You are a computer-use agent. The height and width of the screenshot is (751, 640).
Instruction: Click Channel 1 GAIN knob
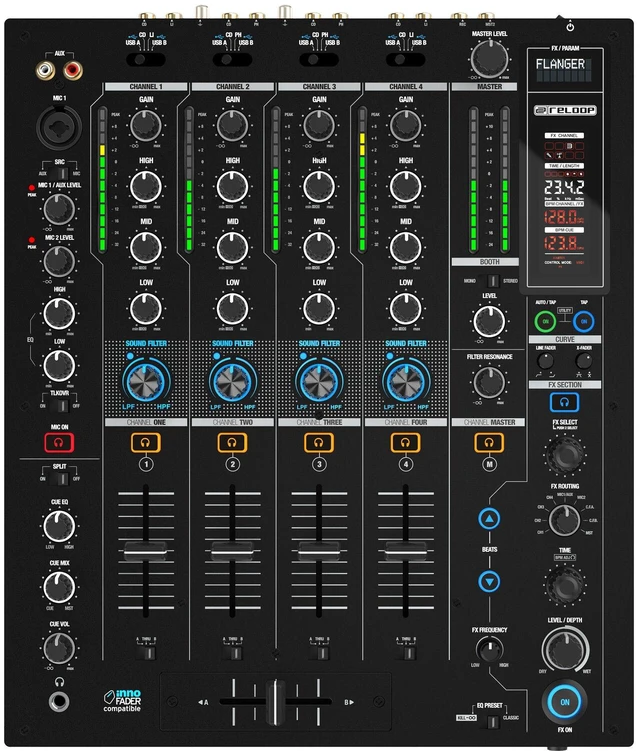point(146,125)
